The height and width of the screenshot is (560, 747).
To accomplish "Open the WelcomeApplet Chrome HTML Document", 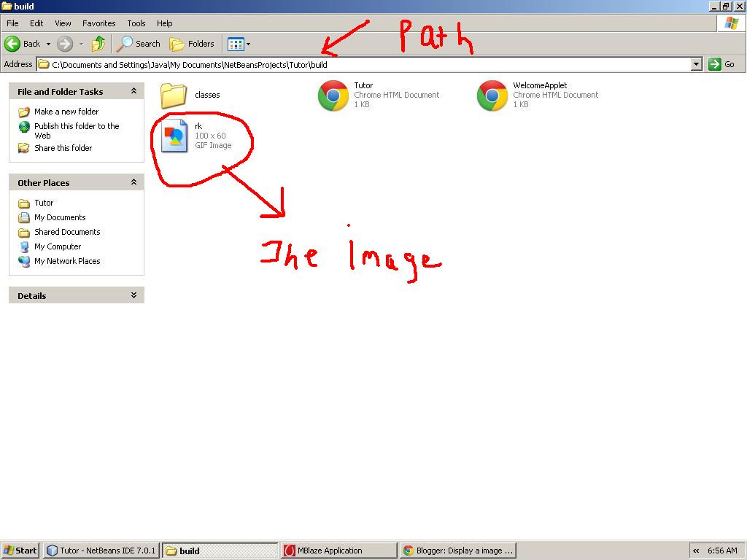I will point(492,95).
